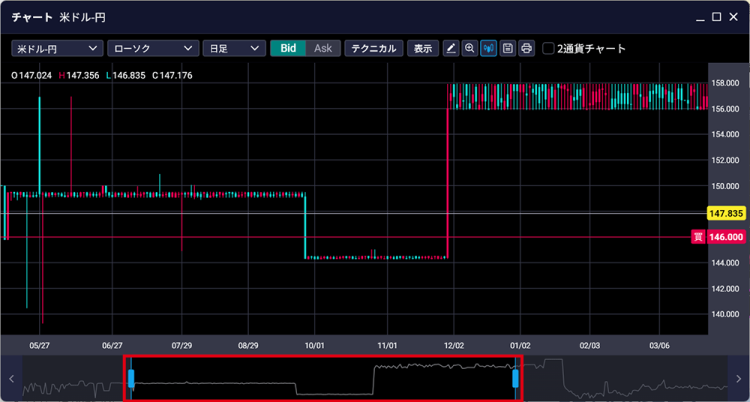Enable the 2通貨チャート checkbox

coord(549,48)
